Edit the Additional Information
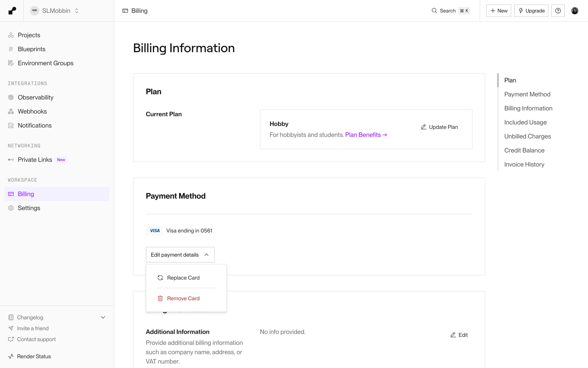This screenshot has width=588, height=368. pyautogui.click(x=459, y=335)
